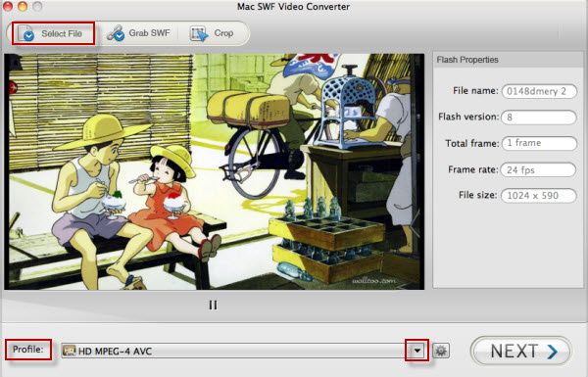Open profile settings via gear icon
Screen dimensions: 588x377
point(441,351)
